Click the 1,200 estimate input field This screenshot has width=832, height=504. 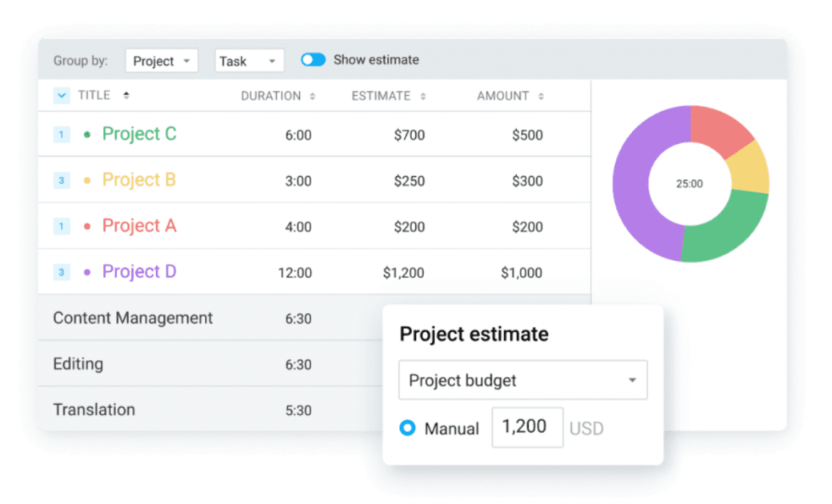pyautogui.click(x=526, y=427)
